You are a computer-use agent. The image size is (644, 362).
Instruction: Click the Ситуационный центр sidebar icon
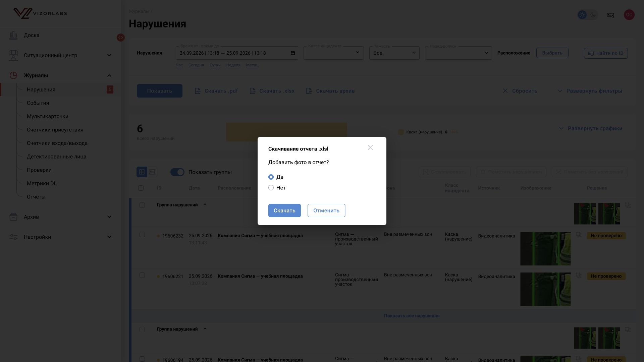[13, 55]
